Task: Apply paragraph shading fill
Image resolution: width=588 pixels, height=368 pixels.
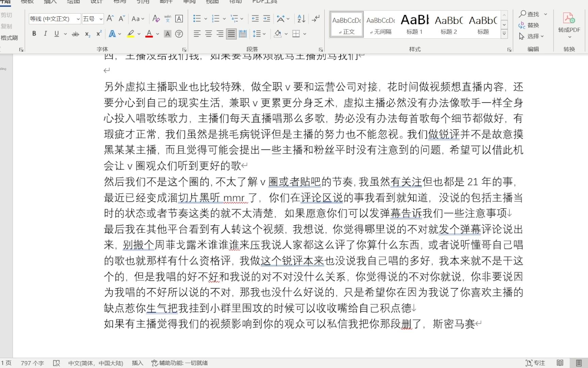Action: (x=278, y=34)
